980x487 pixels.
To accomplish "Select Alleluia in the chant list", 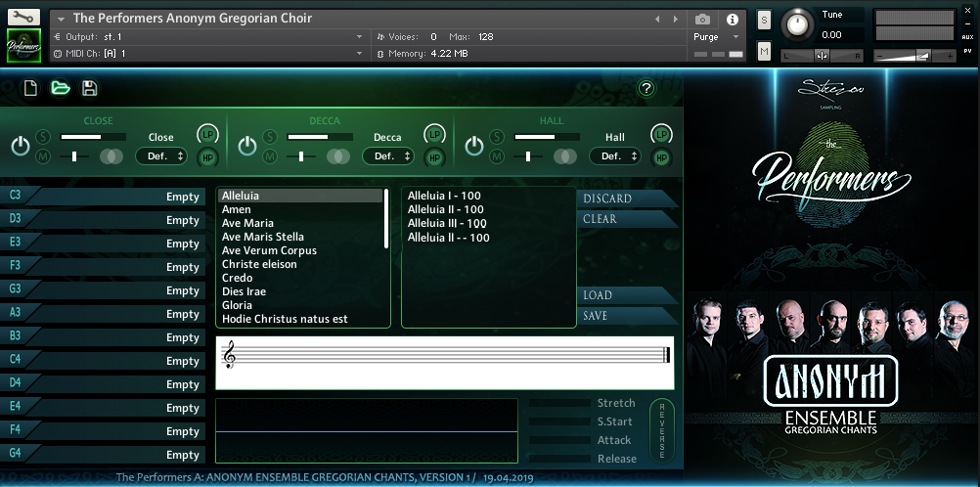I will (300, 196).
